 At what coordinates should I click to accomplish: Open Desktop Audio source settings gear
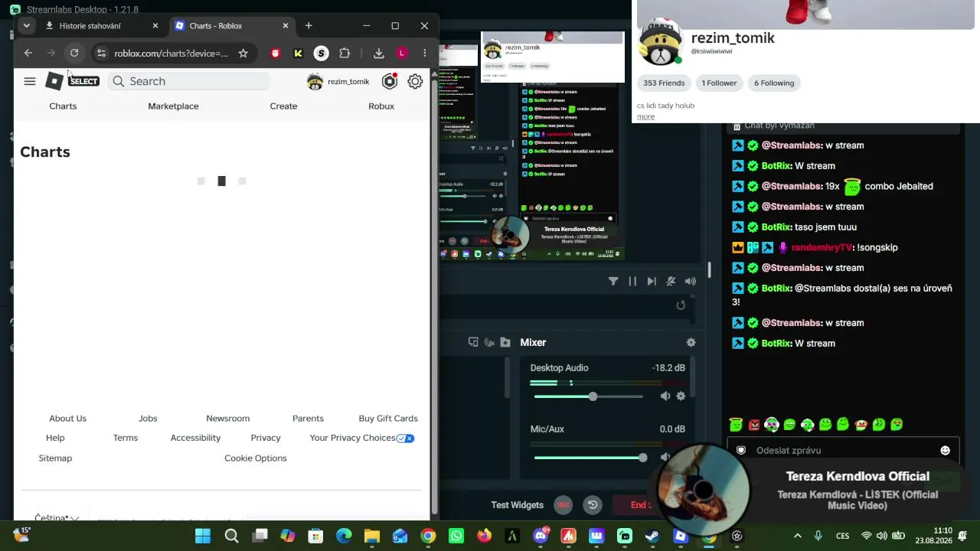[x=681, y=396]
